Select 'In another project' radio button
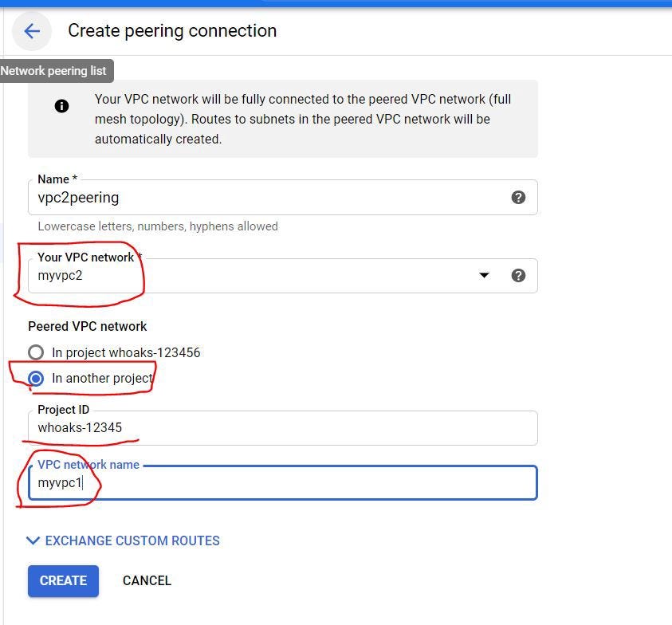This screenshot has height=625, width=672. 36,378
